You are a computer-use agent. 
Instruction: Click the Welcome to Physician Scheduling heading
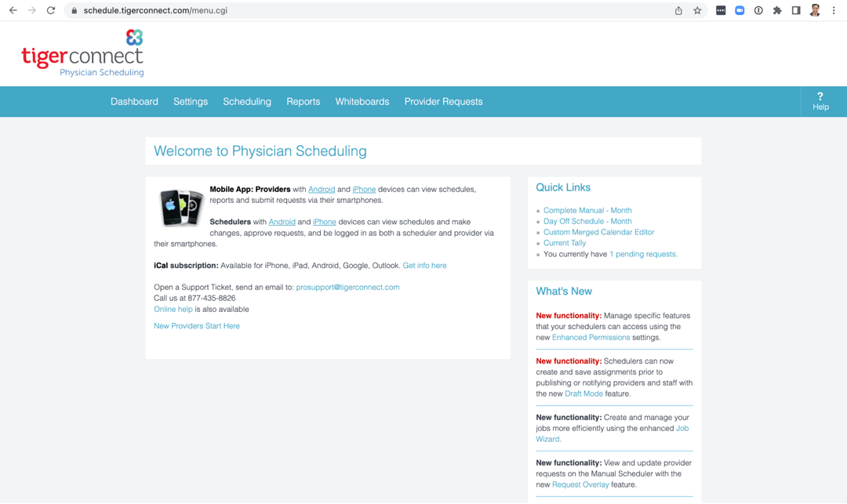pos(260,151)
